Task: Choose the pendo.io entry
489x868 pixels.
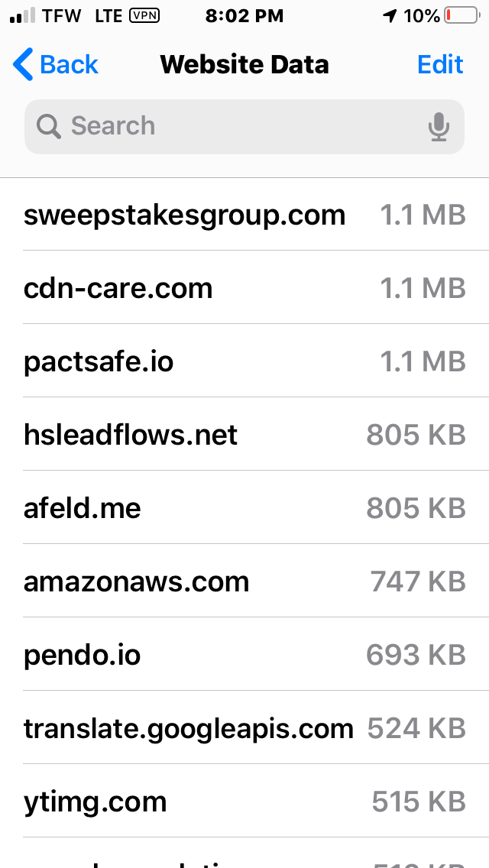Action: 244,655
